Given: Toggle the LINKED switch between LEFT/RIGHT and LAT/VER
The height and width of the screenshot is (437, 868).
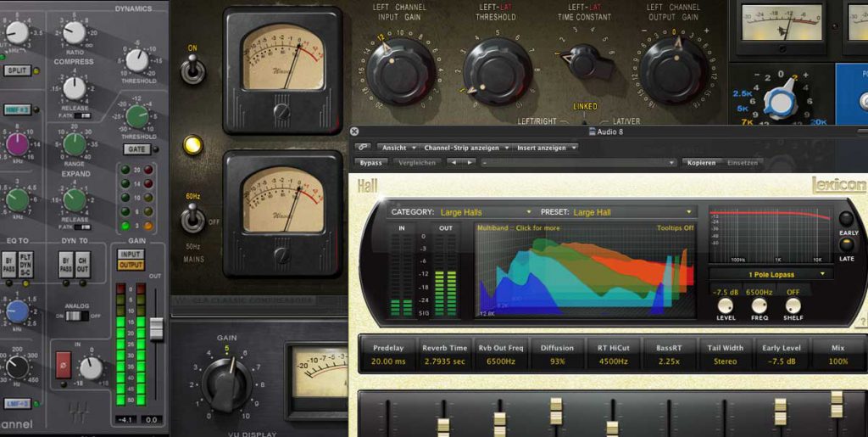Looking at the screenshot, I should (585, 120).
